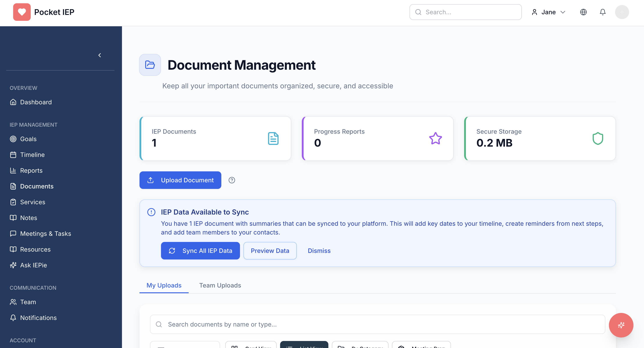The height and width of the screenshot is (348, 644).
Task: Open Ask IEPie assistant
Action: pos(33,265)
